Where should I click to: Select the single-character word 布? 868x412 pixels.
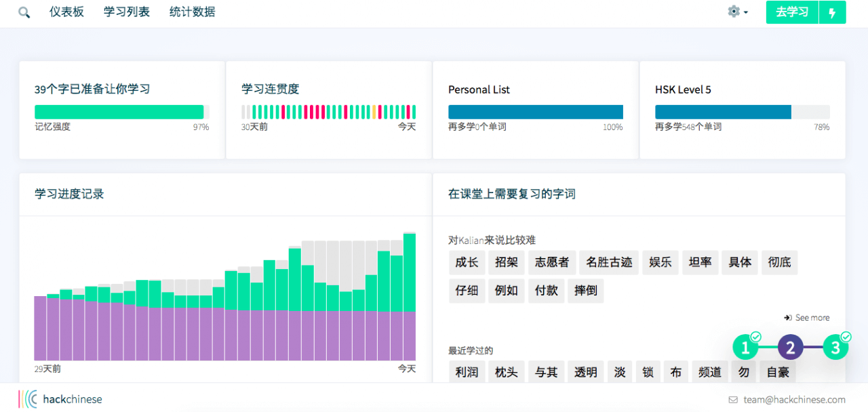point(675,372)
